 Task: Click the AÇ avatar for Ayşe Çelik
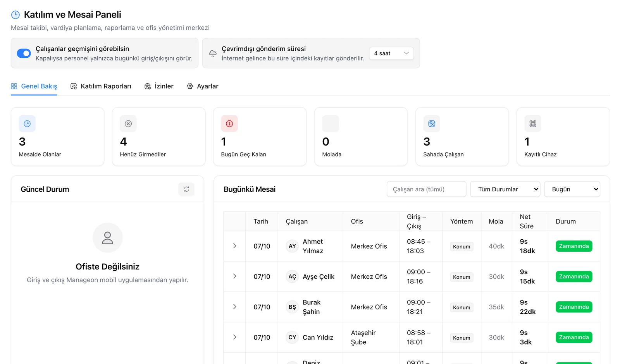coord(292,276)
